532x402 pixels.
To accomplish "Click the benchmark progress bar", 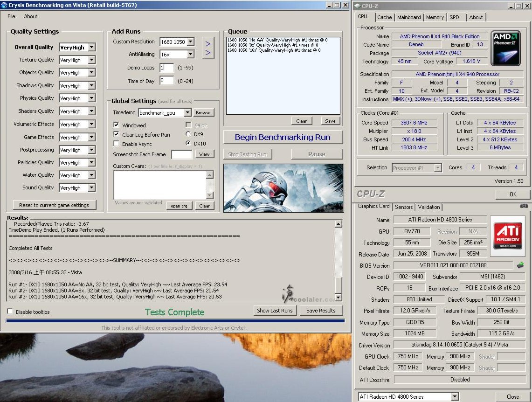I will click(175, 320).
